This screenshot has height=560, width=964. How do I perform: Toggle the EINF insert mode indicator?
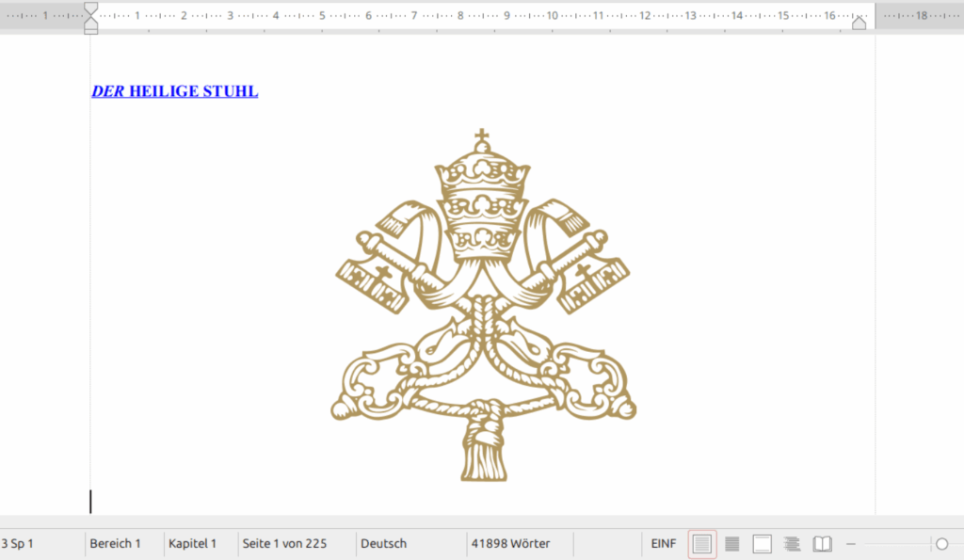pos(664,543)
